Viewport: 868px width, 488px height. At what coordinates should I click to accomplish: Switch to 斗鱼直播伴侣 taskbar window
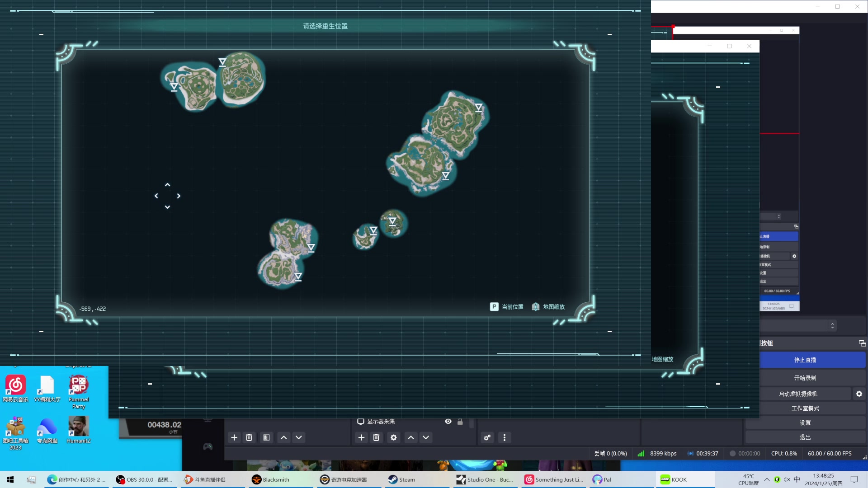click(212, 479)
